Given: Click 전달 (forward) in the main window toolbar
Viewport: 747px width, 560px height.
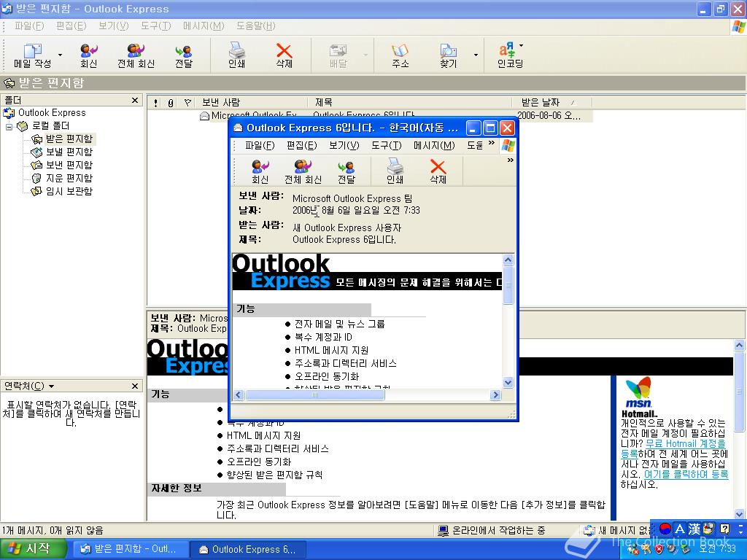Looking at the screenshot, I should tap(183, 55).
